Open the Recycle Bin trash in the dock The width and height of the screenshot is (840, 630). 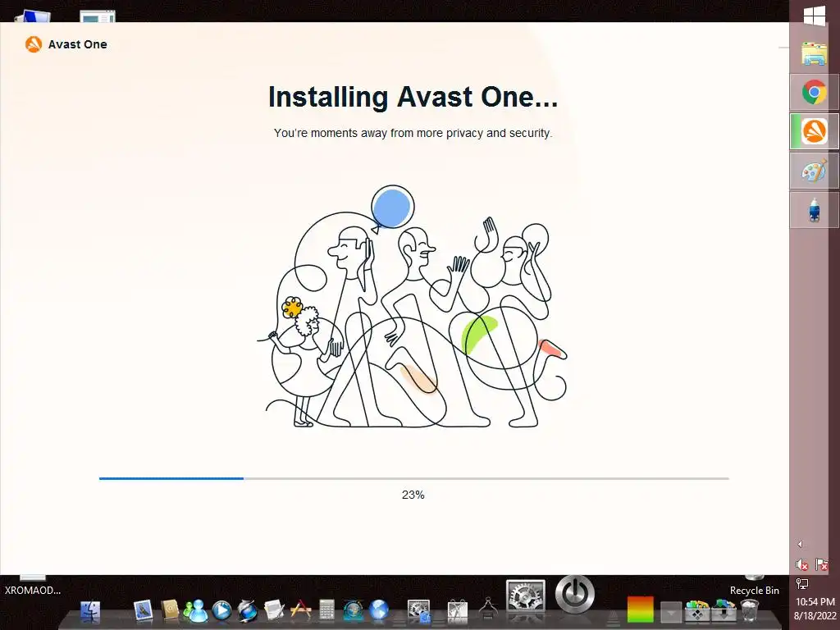coord(750,610)
